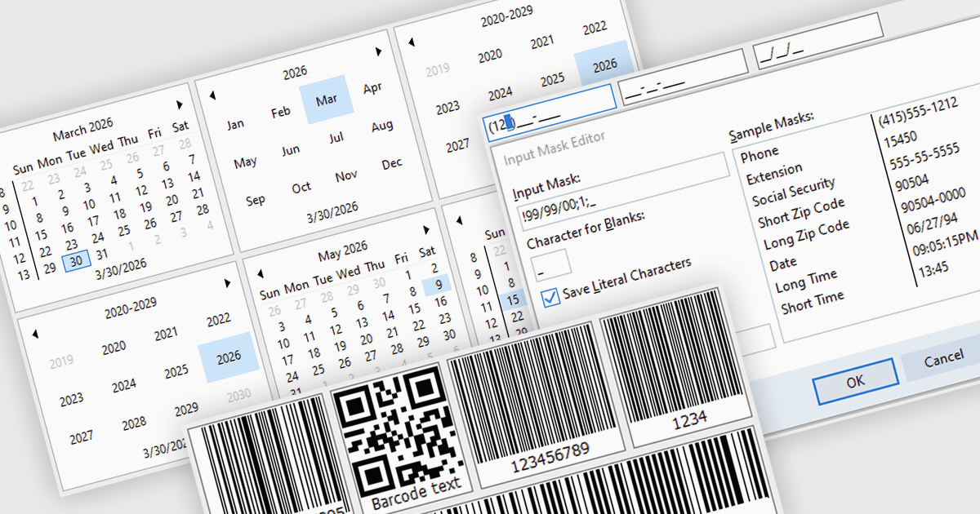Select the Short Time sample mask
980x514 pixels.
813,303
